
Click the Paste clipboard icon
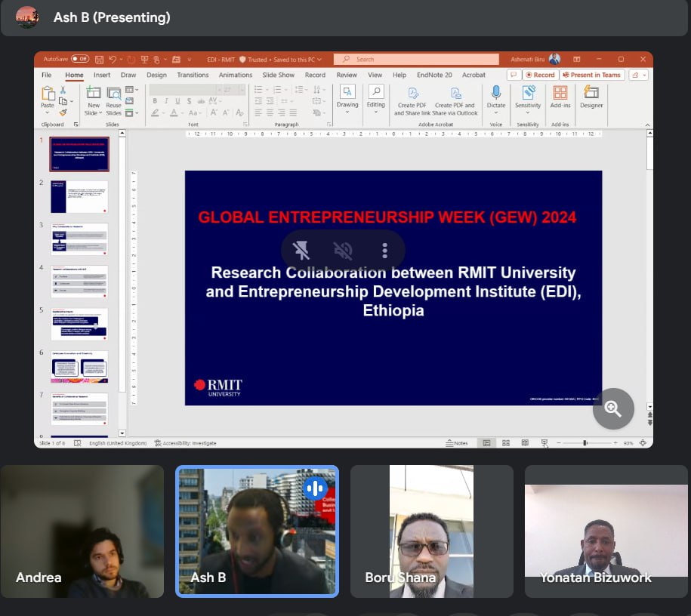coord(48,94)
